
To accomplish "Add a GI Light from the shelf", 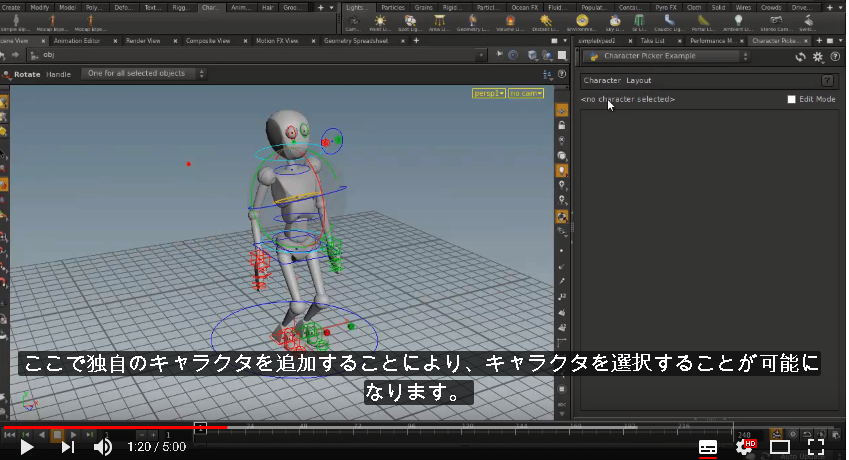I will click(639, 23).
